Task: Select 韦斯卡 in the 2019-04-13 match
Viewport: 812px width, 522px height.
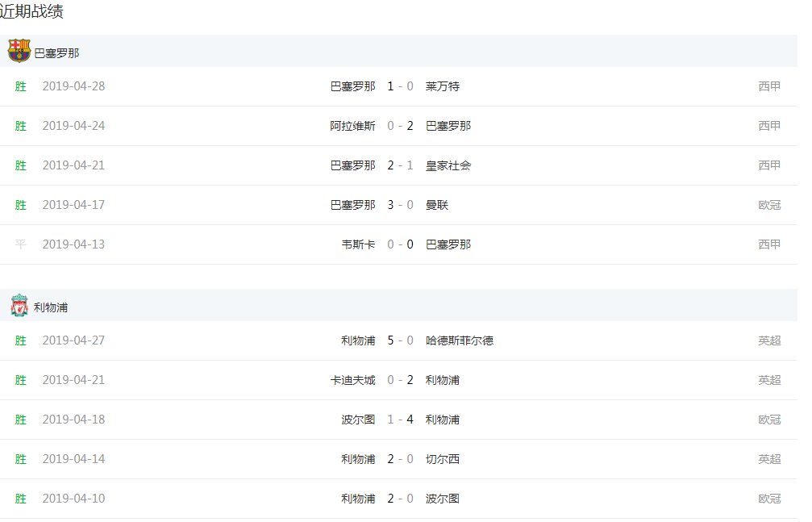Action: [358, 244]
